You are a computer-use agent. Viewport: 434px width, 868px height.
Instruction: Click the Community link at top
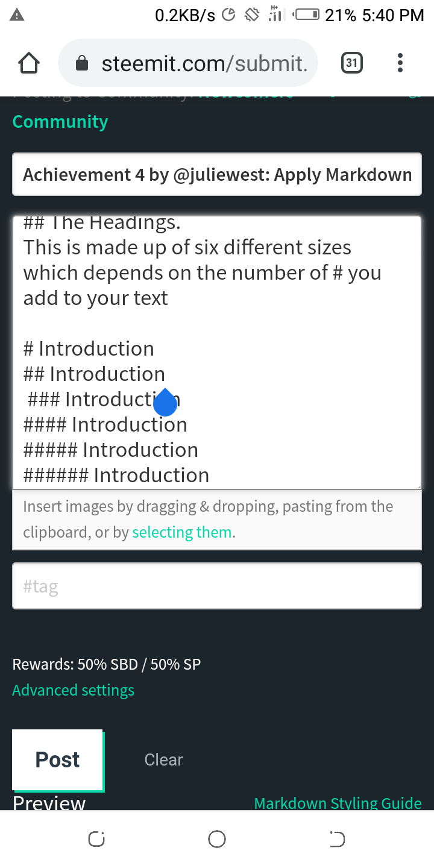[60, 121]
